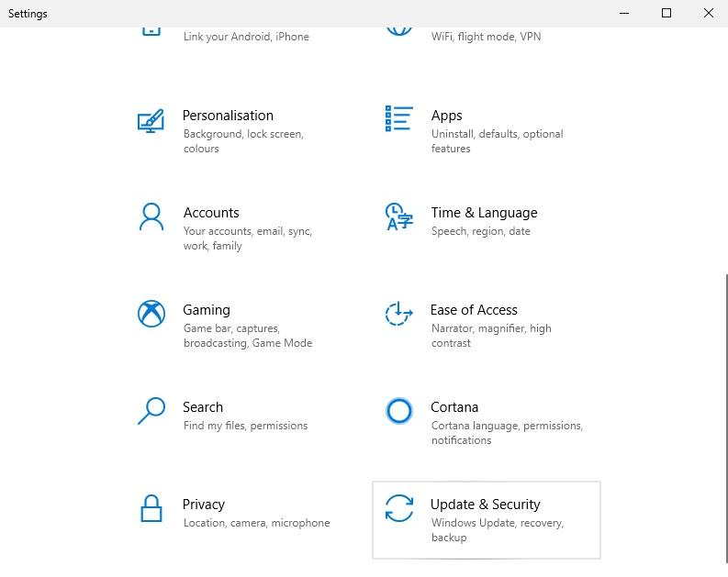Open the Apps settings heading
This screenshot has height=577, width=728.
447,116
